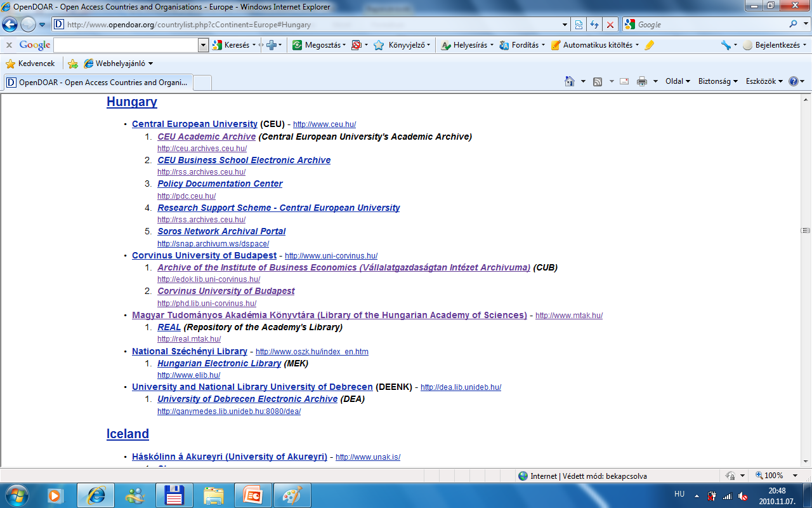812x508 pixels.
Task: Open the Eszközök tools menu
Action: pyautogui.click(x=764, y=81)
